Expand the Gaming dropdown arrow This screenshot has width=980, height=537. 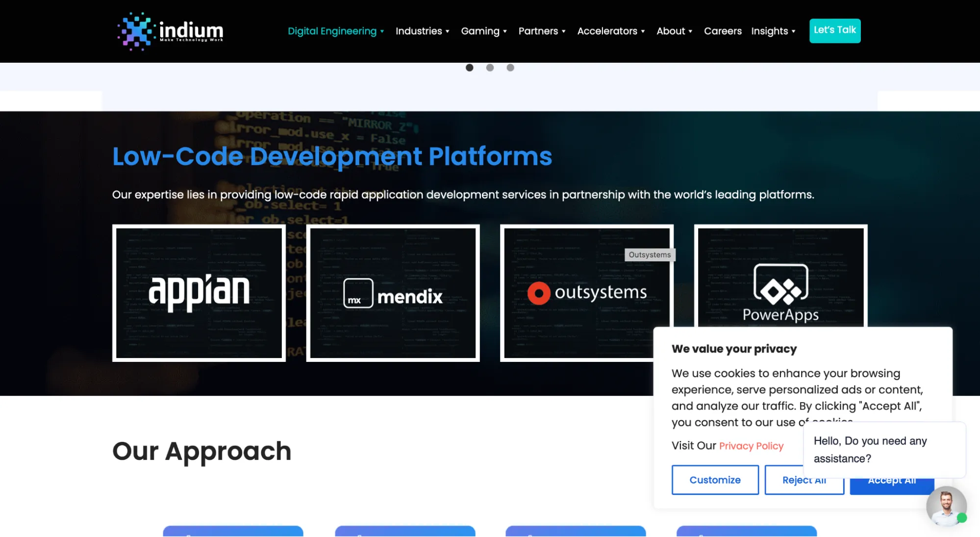[505, 31]
